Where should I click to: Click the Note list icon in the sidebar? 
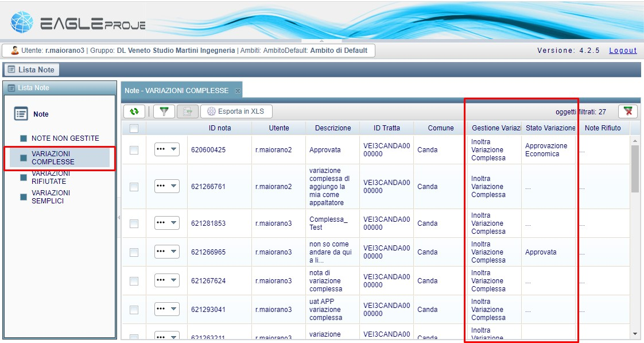tap(21, 114)
